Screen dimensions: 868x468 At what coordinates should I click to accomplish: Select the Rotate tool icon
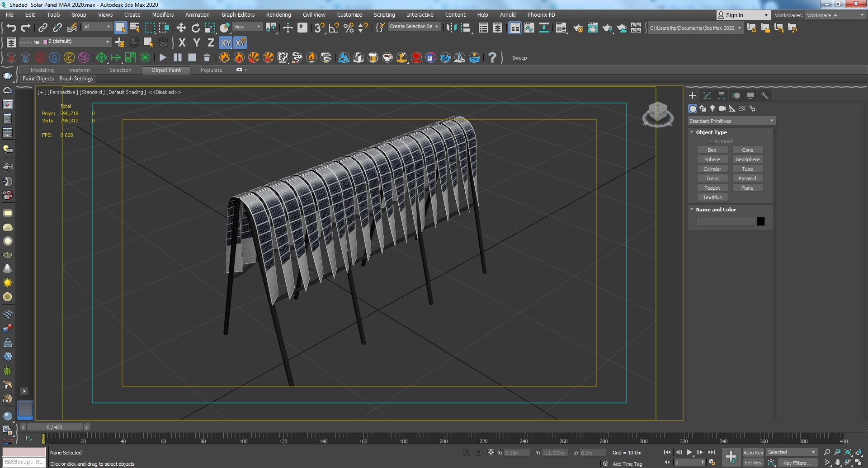pyautogui.click(x=196, y=28)
